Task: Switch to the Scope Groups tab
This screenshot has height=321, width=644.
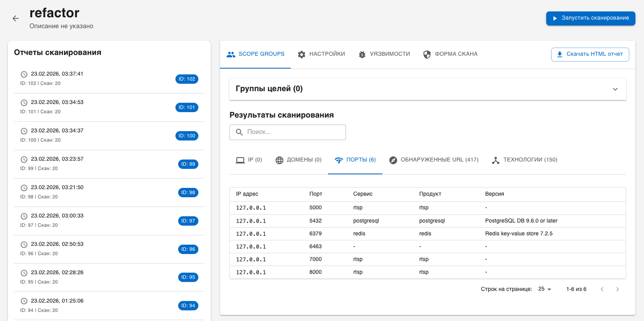Action: tap(255, 54)
